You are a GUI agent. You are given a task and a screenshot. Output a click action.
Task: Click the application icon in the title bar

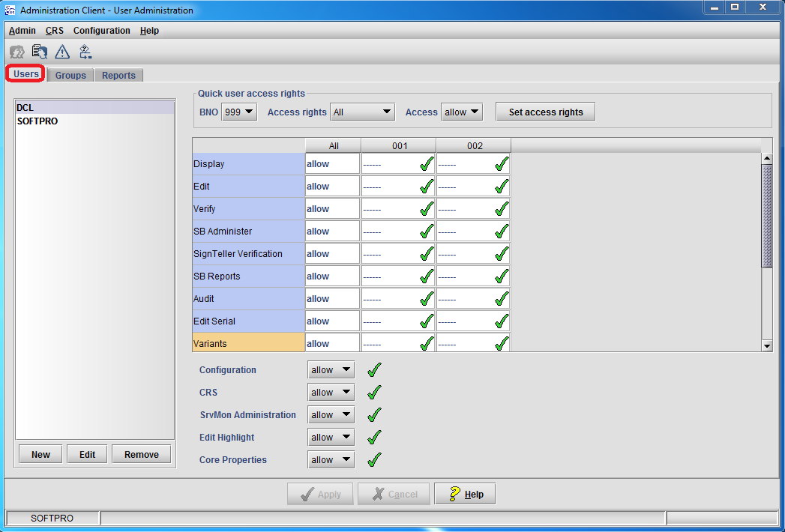pos(10,10)
